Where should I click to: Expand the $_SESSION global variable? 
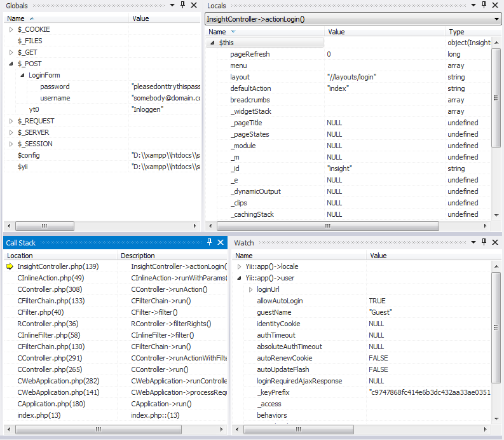click(11, 144)
